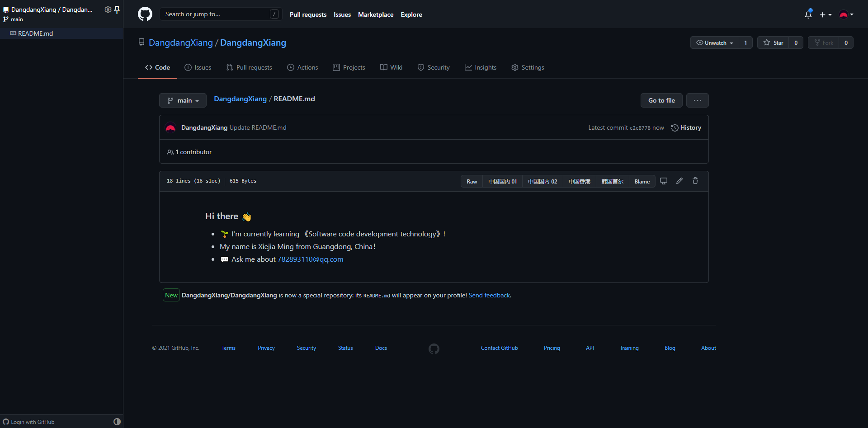Open the GitHub home logo in header
The width and height of the screenshot is (868, 428).
[x=145, y=14]
